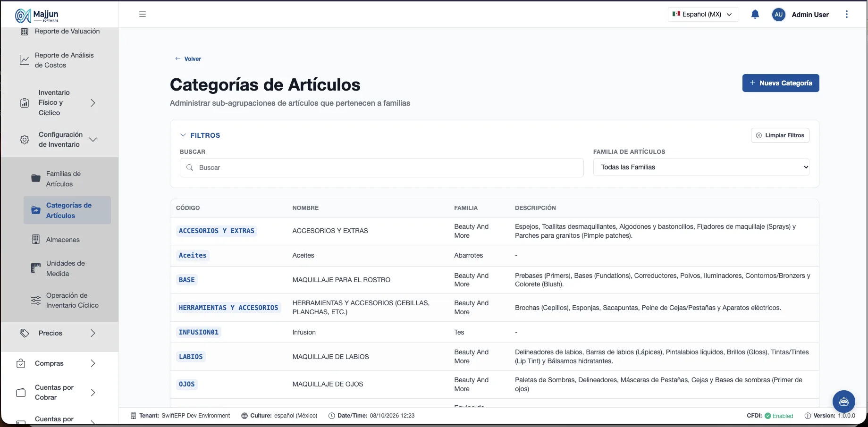
Task: Click the Nueva Categoría button
Action: pyautogui.click(x=781, y=83)
